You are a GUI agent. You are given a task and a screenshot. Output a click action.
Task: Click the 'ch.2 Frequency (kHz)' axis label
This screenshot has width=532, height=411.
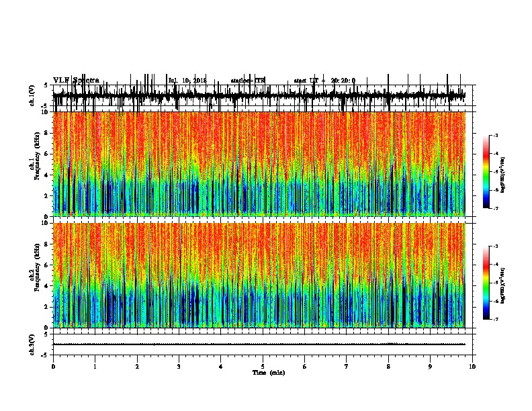[x=35, y=267]
